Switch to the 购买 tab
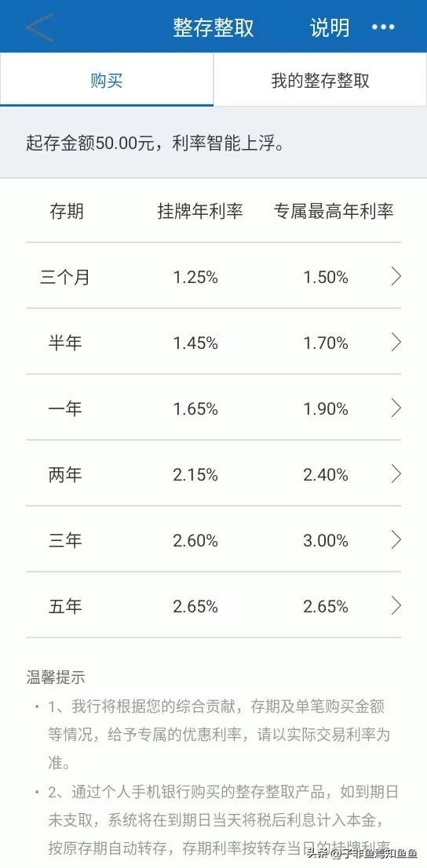 point(106,80)
